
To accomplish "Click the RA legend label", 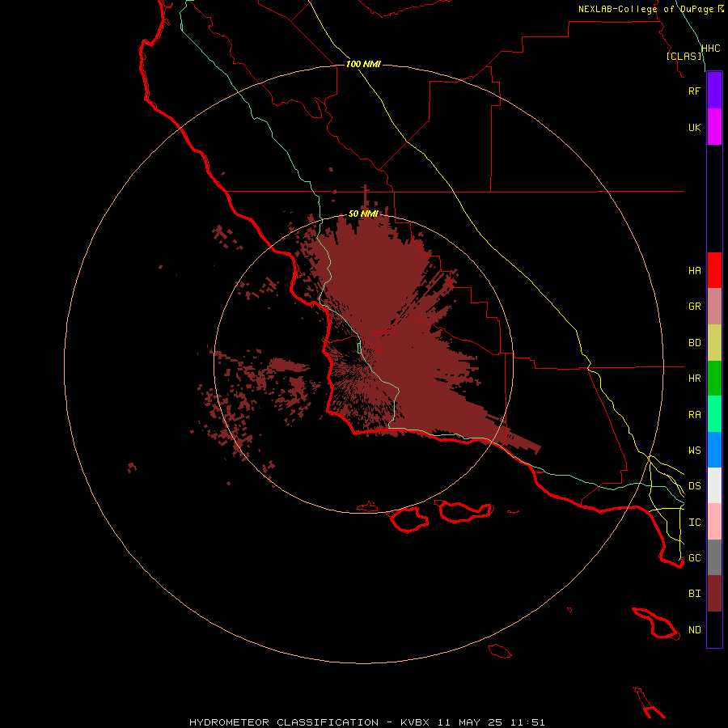I will point(694,415).
